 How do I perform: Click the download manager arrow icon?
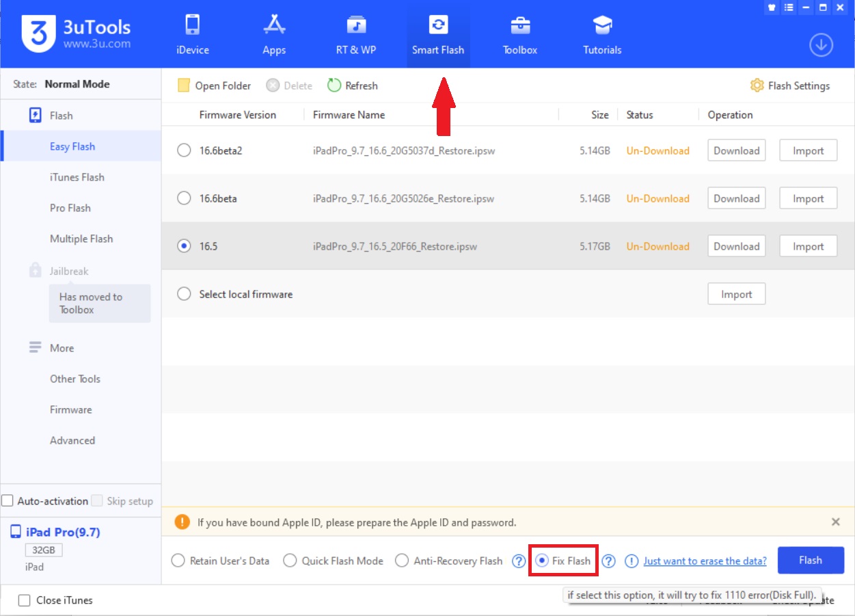821,45
